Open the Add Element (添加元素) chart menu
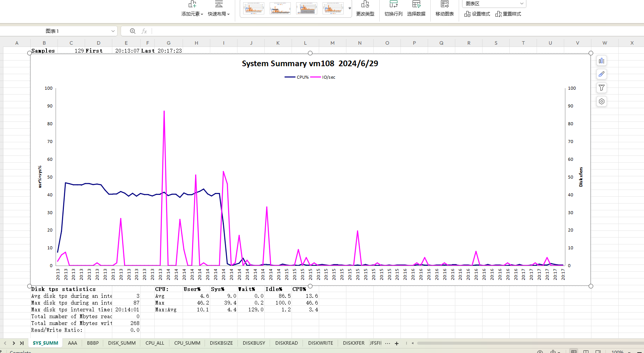Screen dimensions: 644x353 click(x=192, y=9)
